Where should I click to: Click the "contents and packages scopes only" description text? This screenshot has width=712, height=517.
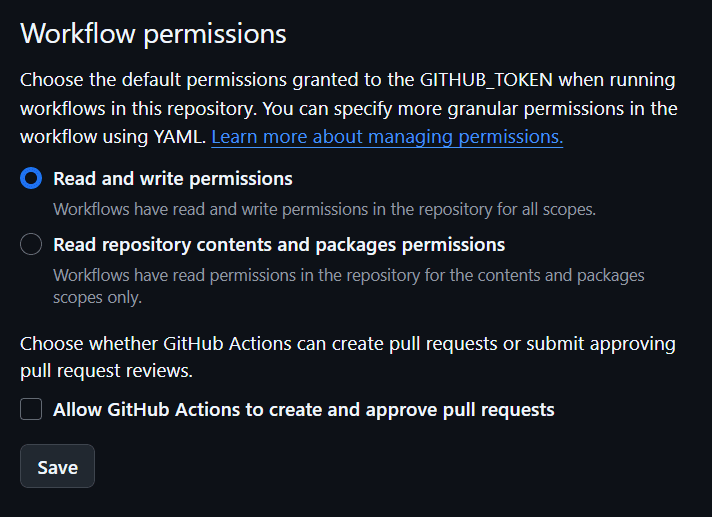click(x=348, y=285)
